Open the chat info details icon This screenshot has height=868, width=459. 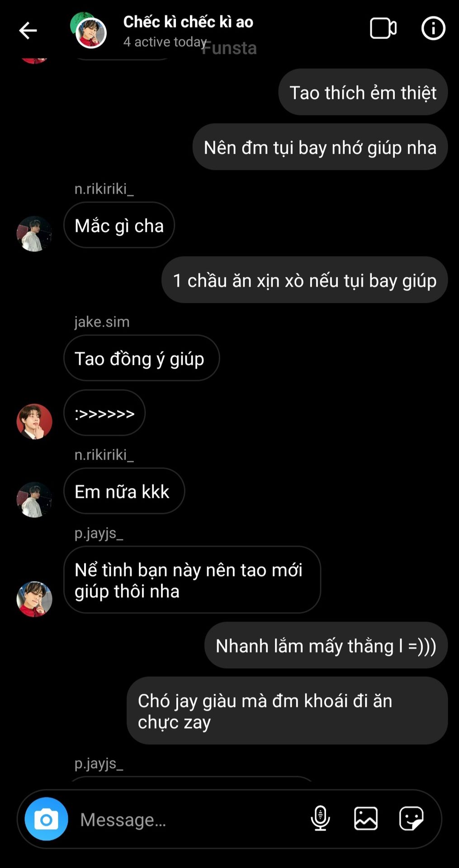click(433, 28)
